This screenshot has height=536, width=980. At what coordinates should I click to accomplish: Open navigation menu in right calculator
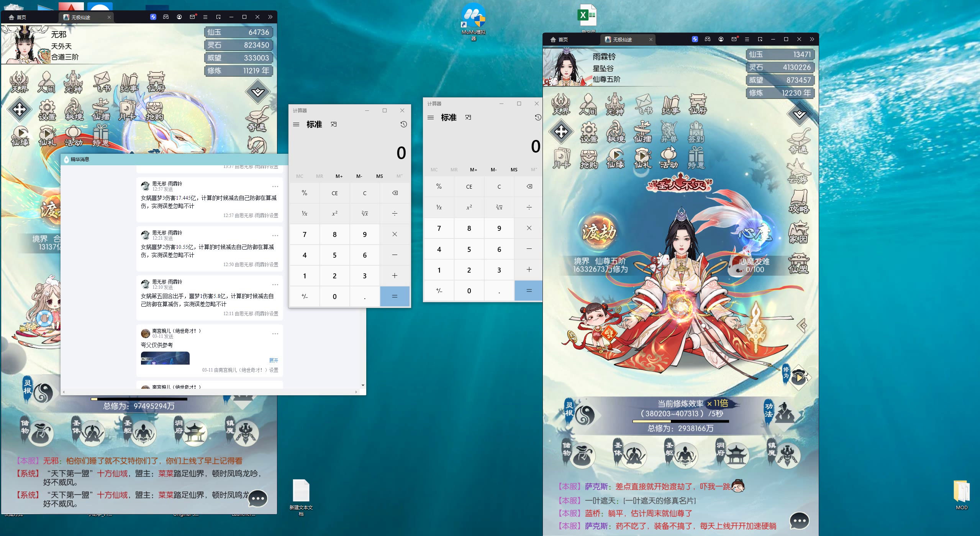pyautogui.click(x=431, y=117)
